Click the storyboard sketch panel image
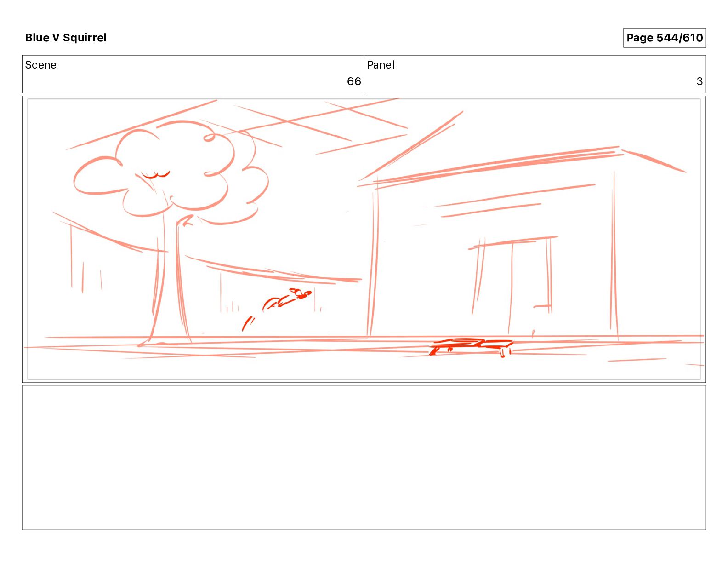 coord(364,239)
